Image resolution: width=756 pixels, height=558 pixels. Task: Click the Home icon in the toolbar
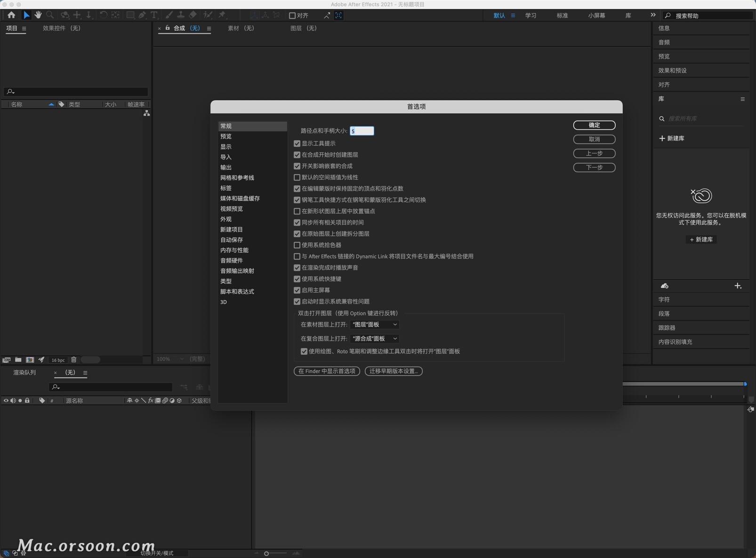point(11,15)
